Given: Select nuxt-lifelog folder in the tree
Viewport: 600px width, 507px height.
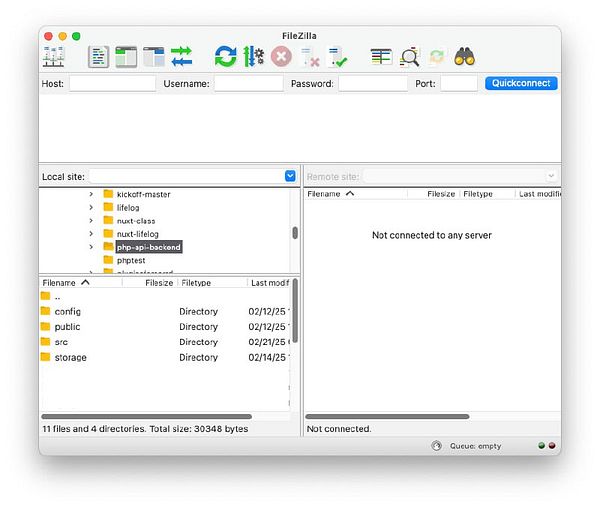Looking at the screenshot, I should click(137, 234).
